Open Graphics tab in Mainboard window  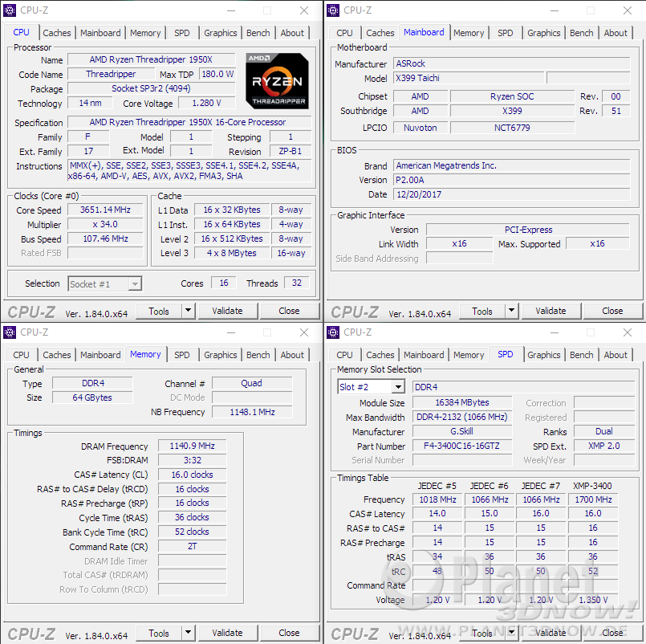pos(544,33)
